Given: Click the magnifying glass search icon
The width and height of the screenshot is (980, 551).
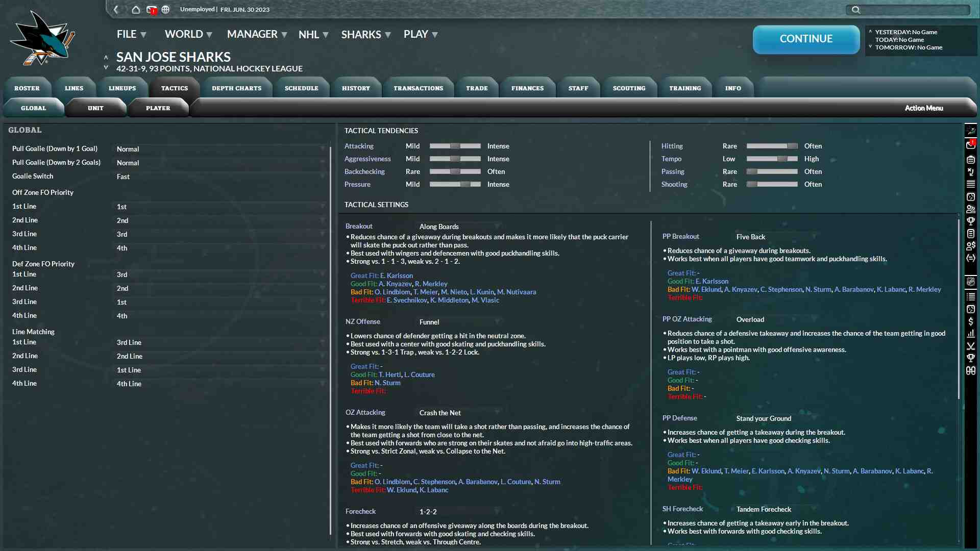Looking at the screenshot, I should [x=856, y=10].
